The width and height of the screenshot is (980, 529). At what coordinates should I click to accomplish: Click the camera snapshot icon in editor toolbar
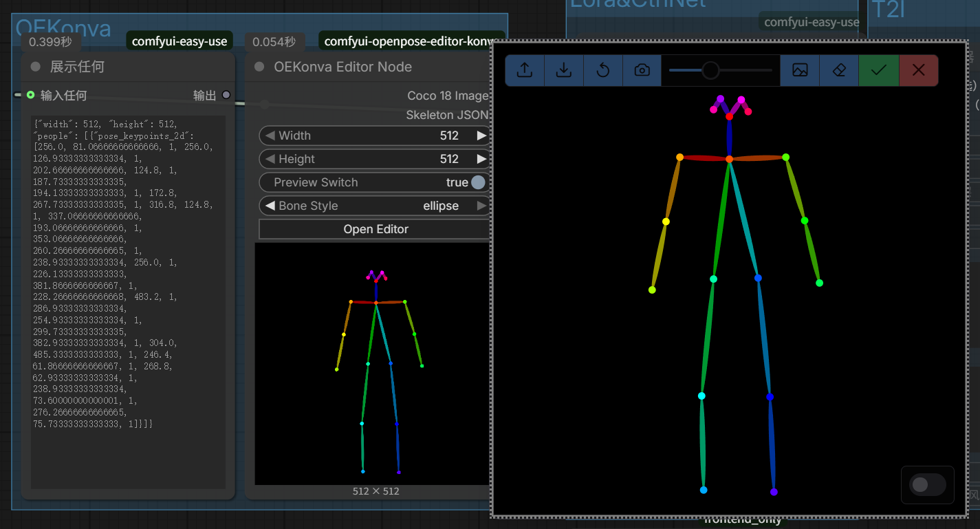[642, 70]
